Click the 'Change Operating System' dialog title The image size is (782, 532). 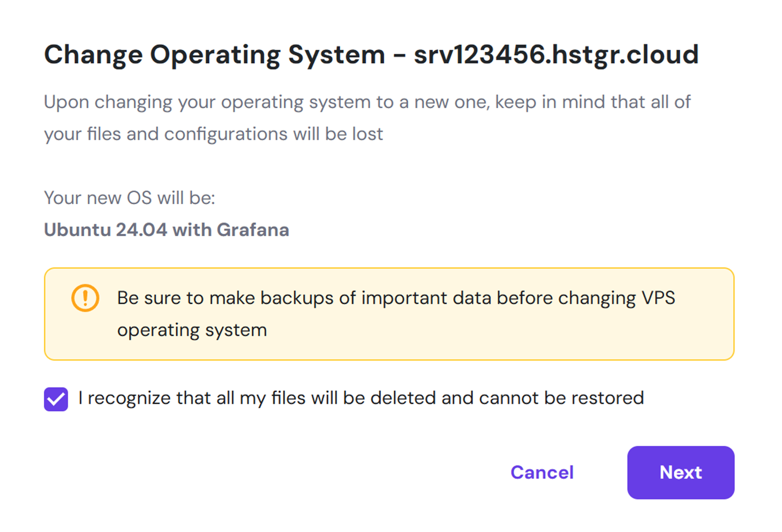coord(214,54)
